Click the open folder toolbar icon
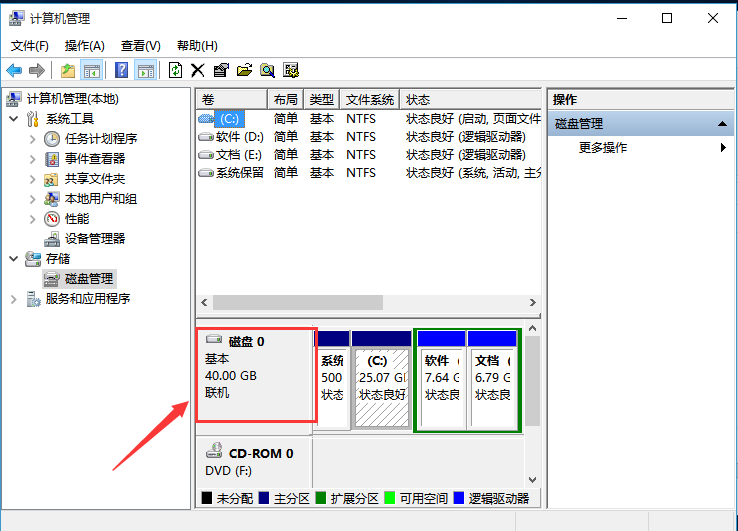738x531 pixels. click(x=243, y=70)
